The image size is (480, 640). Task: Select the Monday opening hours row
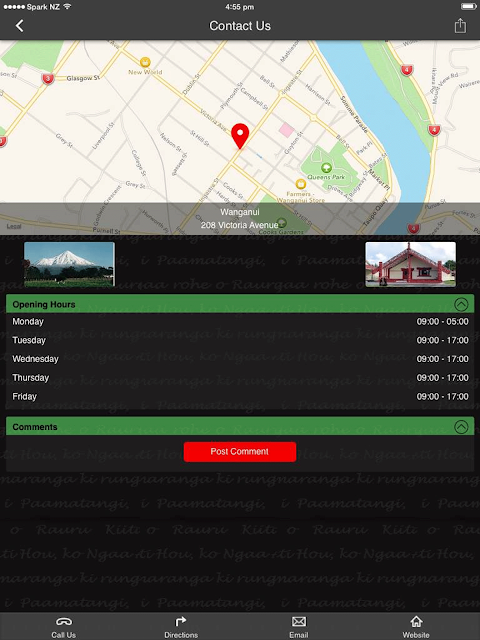pyautogui.click(x=240, y=322)
